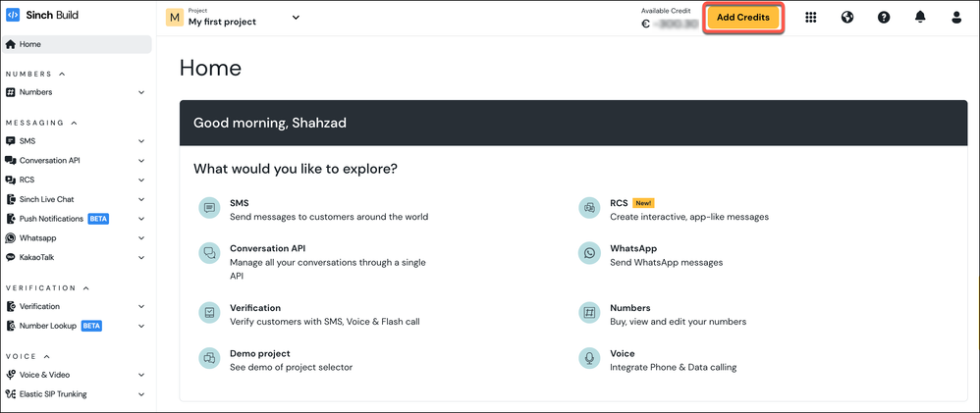Viewport: 980px width, 413px height.
Task: Select Elastic SIP Trunking menu label
Action: tap(53, 394)
